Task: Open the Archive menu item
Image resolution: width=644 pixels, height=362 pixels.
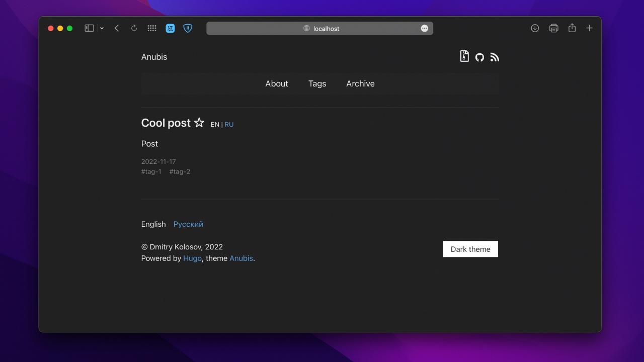Action: pos(360,83)
